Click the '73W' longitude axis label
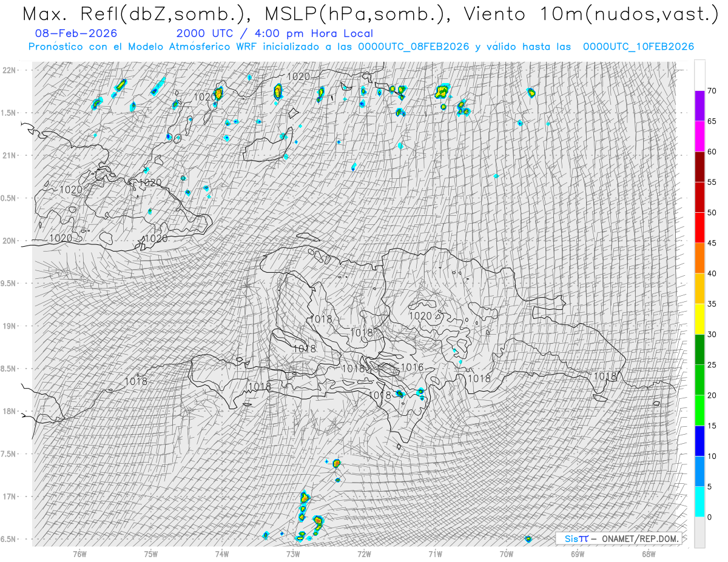 click(293, 554)
